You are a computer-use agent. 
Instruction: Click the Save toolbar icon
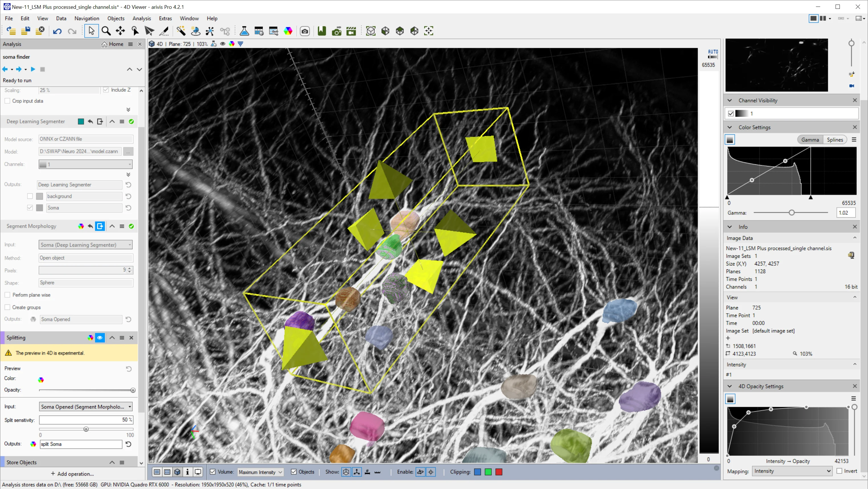tap(26, 31)
